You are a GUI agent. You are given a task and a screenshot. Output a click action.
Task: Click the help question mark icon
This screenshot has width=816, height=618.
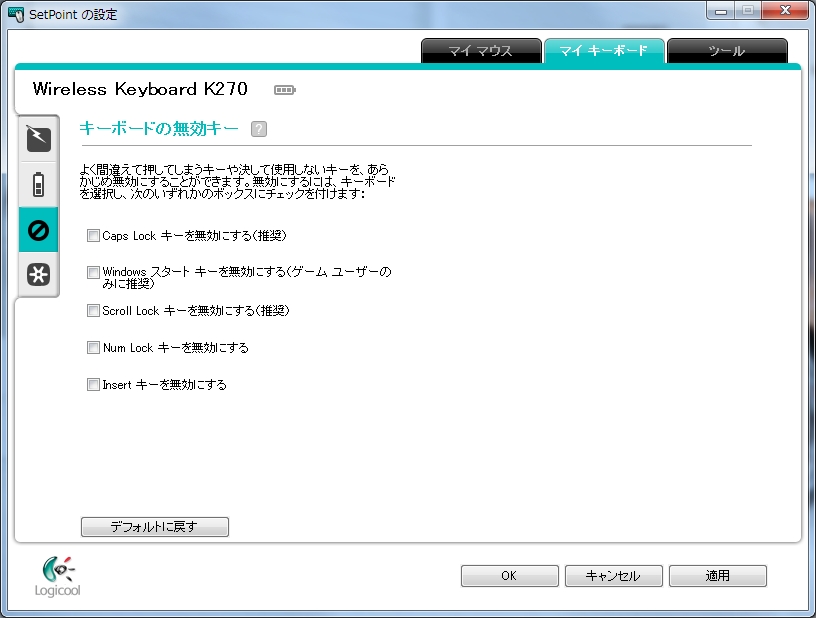[259, 129]
